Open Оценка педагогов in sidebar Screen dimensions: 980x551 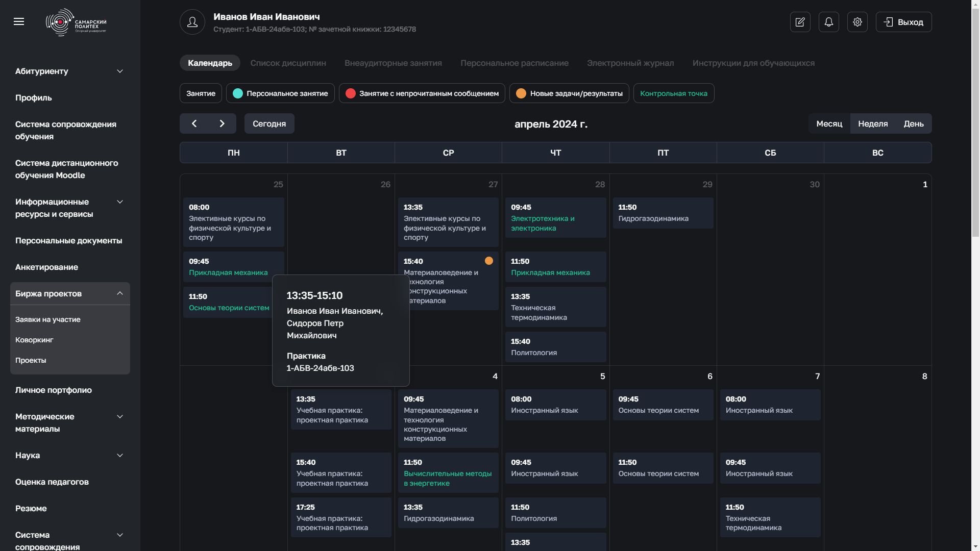(x=52, y=482)
